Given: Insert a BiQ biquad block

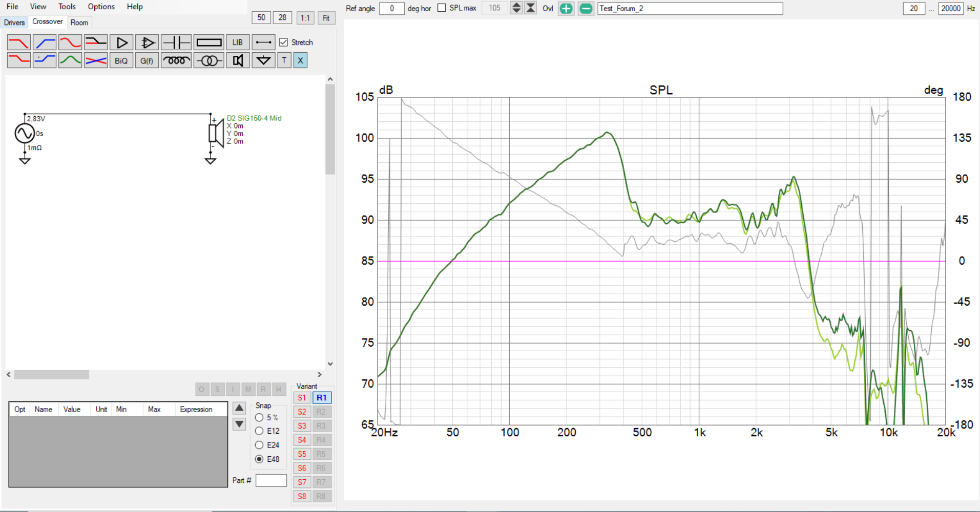Looking at the screenshot, I should coord(121,60).
